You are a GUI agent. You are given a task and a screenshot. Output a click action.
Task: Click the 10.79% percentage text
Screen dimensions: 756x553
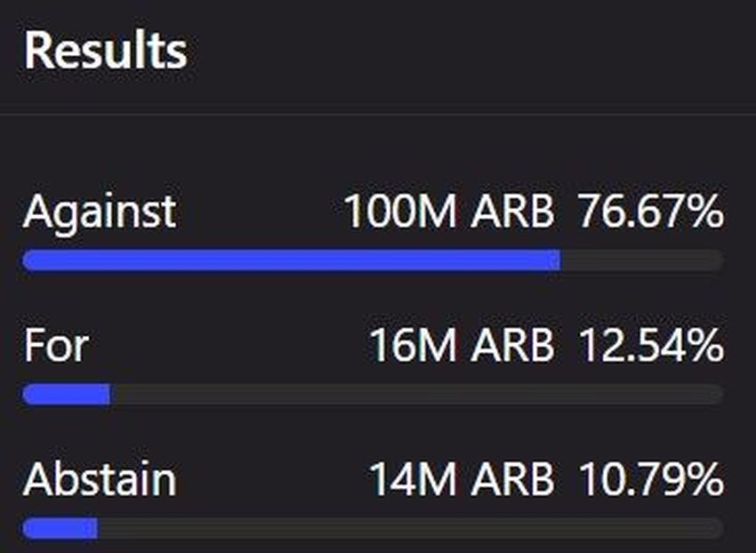[x=650, y=480]
